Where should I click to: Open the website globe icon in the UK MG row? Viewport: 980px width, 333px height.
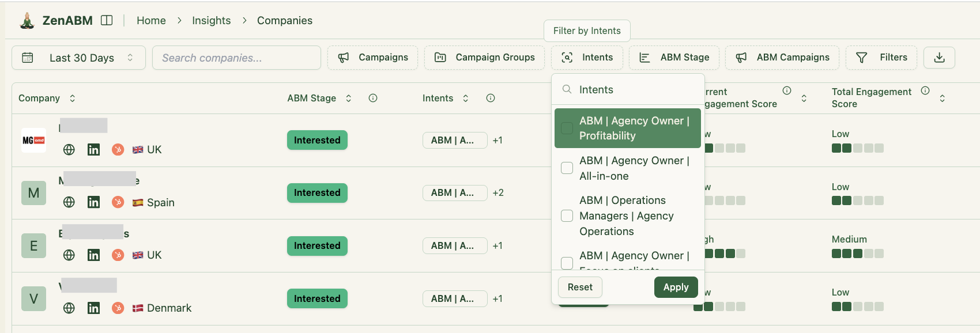pyautogui.click(x=69, y=150)
